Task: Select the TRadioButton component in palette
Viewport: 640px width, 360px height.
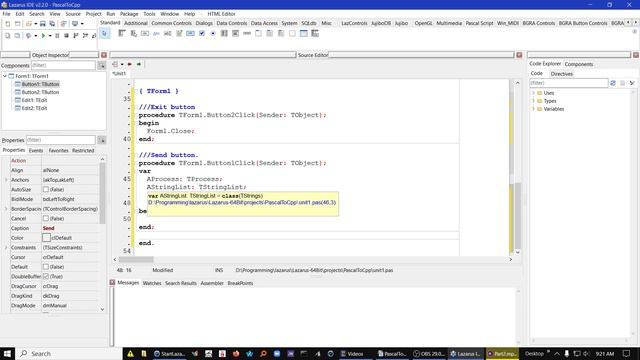Action: 213,33
